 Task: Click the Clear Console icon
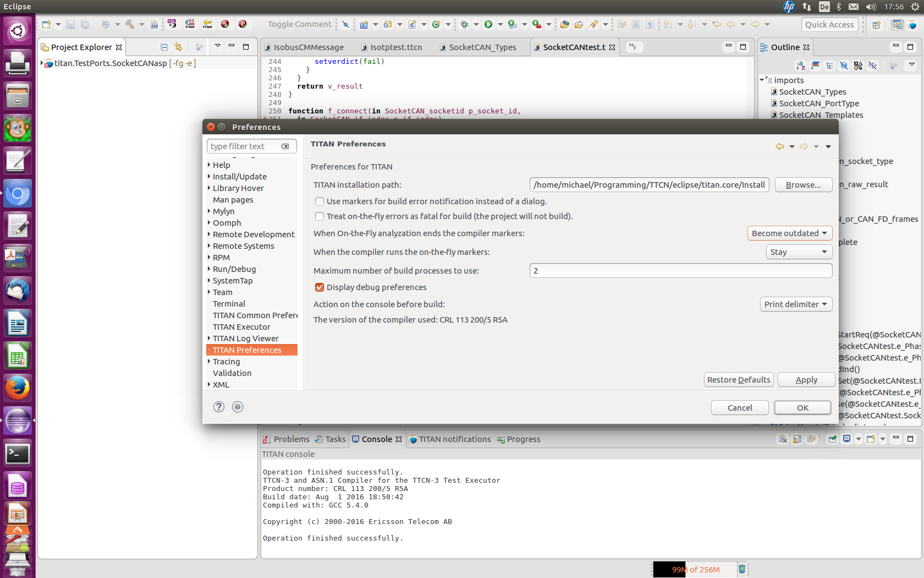(x=783, y=439)
